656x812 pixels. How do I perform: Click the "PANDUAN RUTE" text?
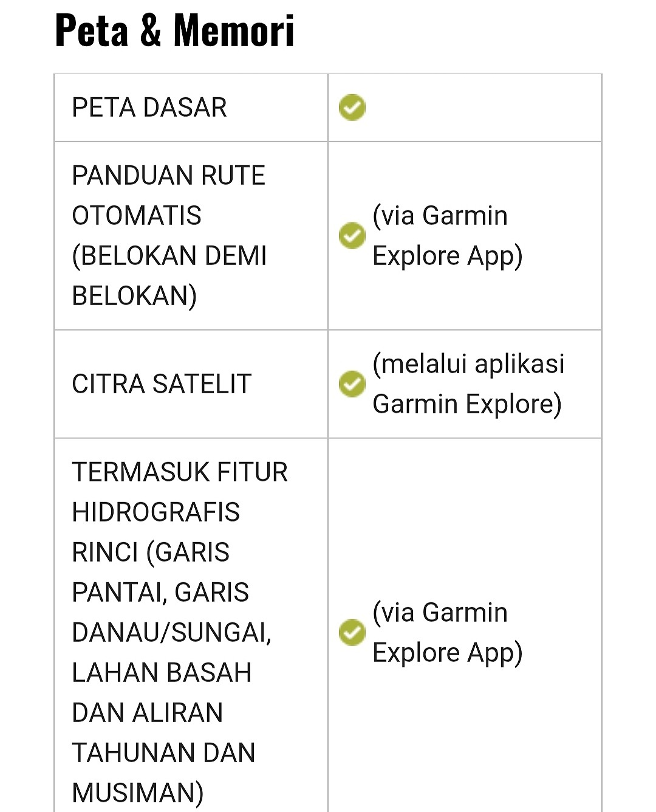point(168,176)
